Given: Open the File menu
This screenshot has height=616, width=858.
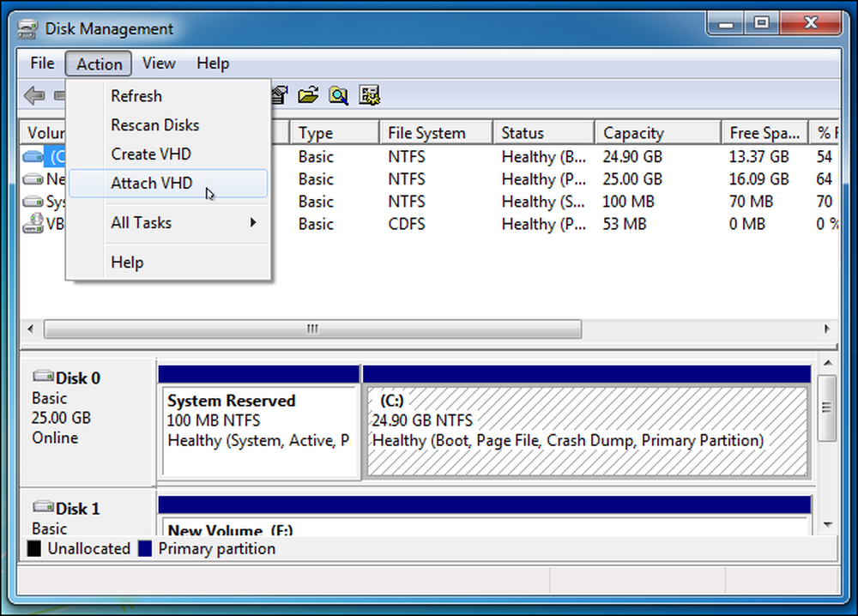Looking at the screenshot, I should pos(42,63).
